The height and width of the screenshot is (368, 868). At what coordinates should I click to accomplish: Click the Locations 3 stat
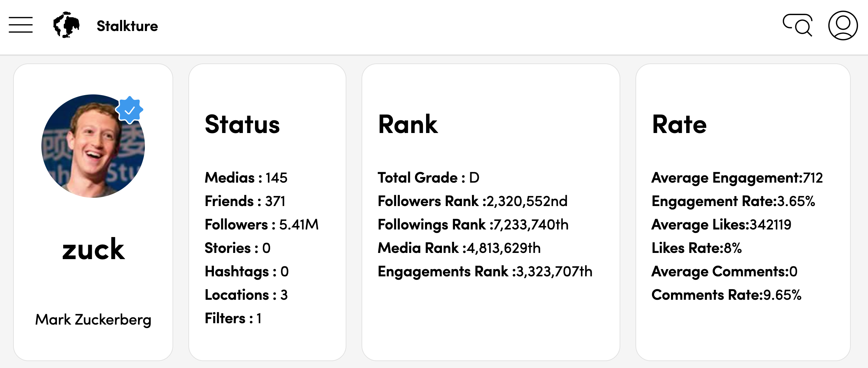click(246, 295)
